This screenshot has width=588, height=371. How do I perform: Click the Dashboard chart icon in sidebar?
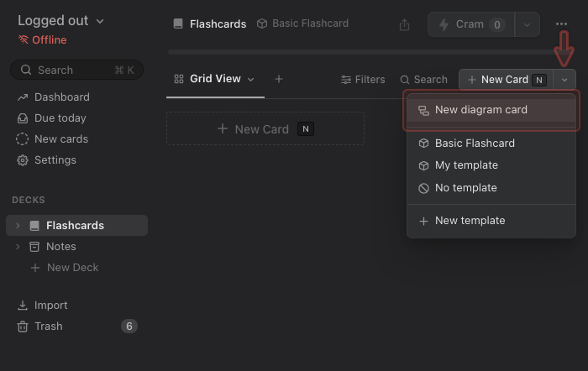coord(23,97)
